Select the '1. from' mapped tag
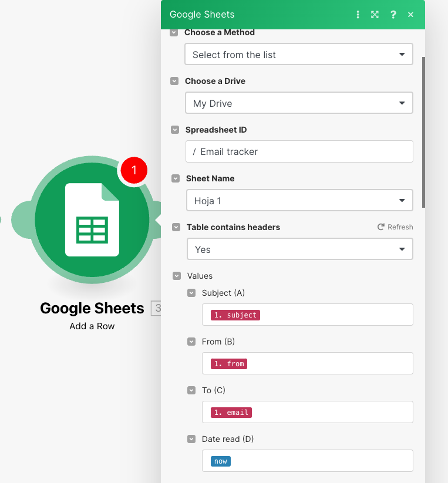This screenshot has height=483, width=448. tap(229, 363)
